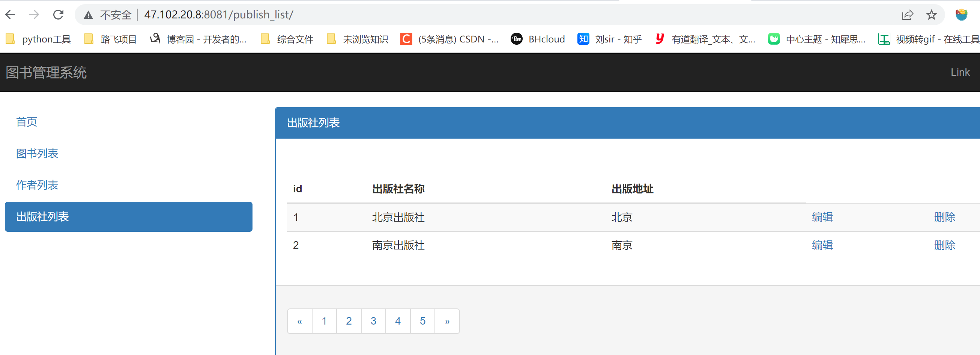Go to the previous page with «
The image size is (980, 355).
300,321
